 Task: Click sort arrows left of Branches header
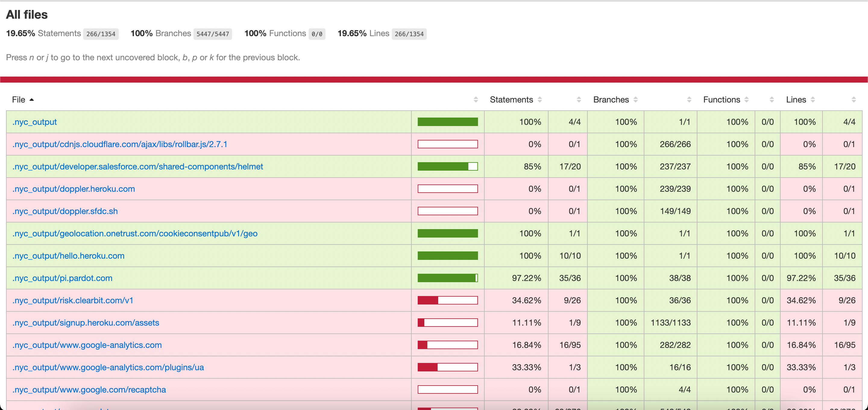pyautogui.click(x=579, y=99)
